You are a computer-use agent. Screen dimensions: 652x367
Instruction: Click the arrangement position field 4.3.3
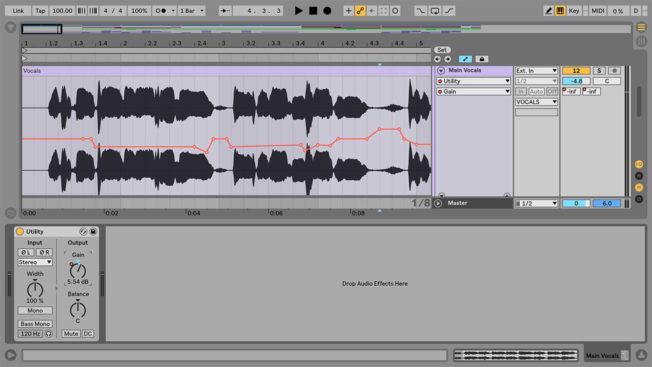click(x=258, y=11)
